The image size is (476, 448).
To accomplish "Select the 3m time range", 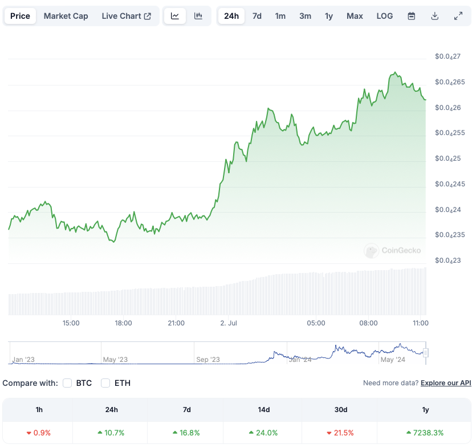I will click(305, 16).
